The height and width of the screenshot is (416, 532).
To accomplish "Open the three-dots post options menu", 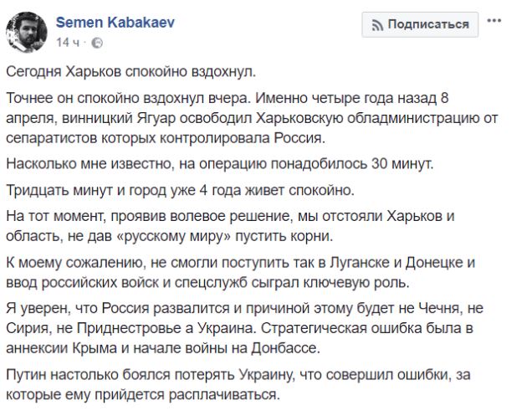I will click(494, 21).
